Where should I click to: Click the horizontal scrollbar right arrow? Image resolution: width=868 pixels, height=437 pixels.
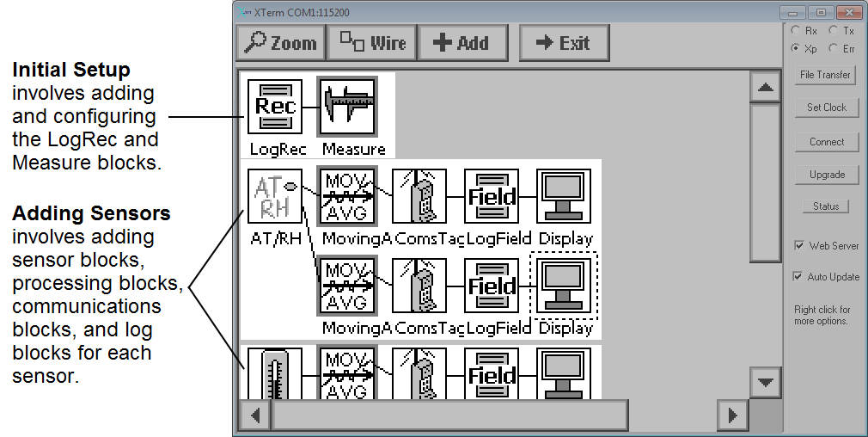point(732,415)
